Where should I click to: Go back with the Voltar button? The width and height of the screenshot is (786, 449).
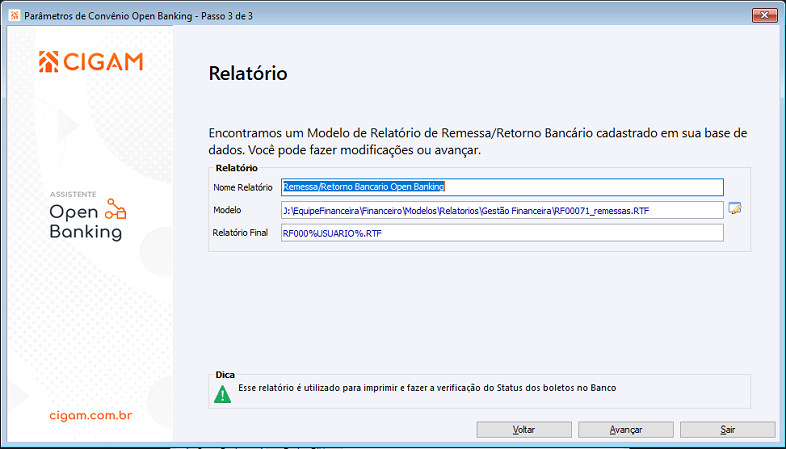(x=524, y=429)
